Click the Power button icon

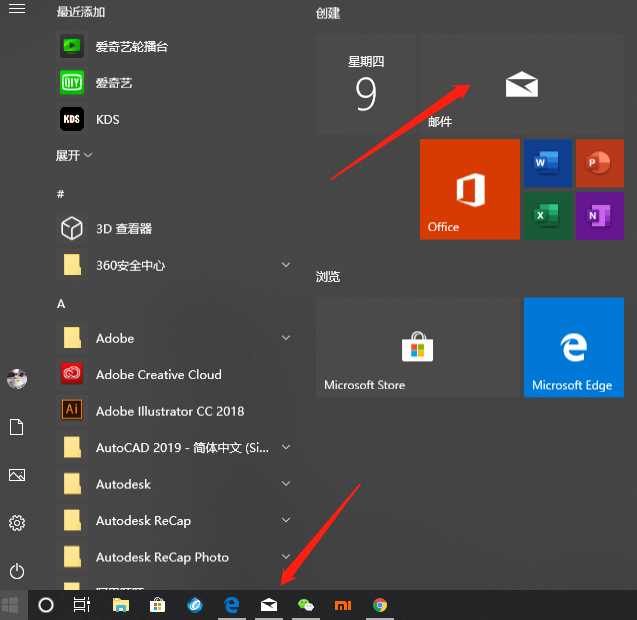[x=17, y=571]
